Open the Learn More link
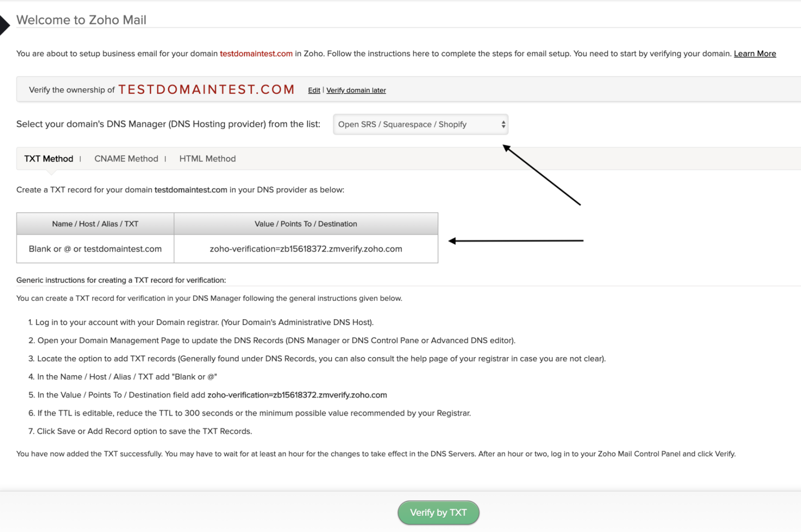 (x=754, y=53)
